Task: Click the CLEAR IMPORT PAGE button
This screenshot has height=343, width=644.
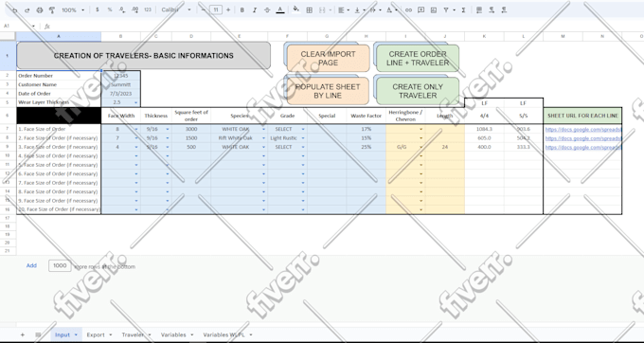Action: (x=329, y=59)
